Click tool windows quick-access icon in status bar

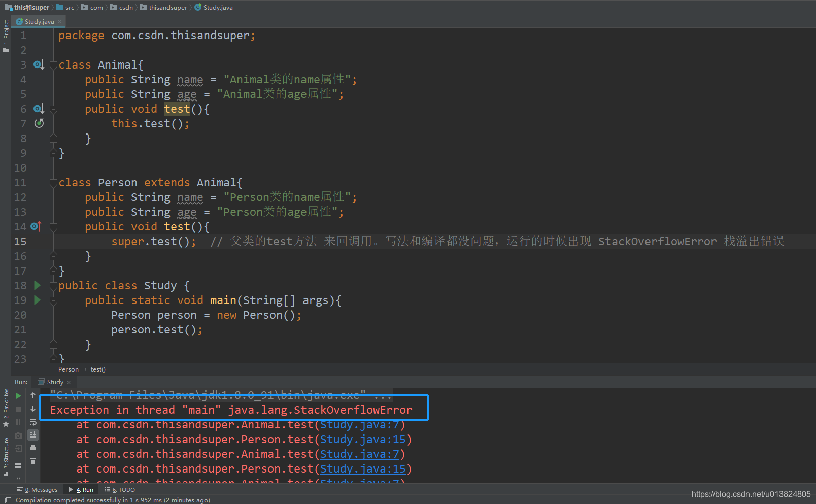8,500
